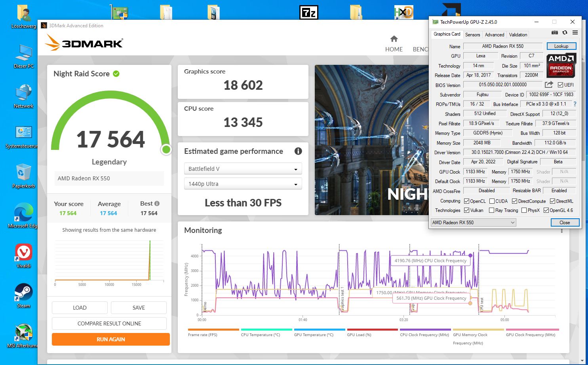This screenshot has height=365, width=588.
Task: Switch to the Graphics Card tab in GPU-Z
Action: (x=447, y=34)
